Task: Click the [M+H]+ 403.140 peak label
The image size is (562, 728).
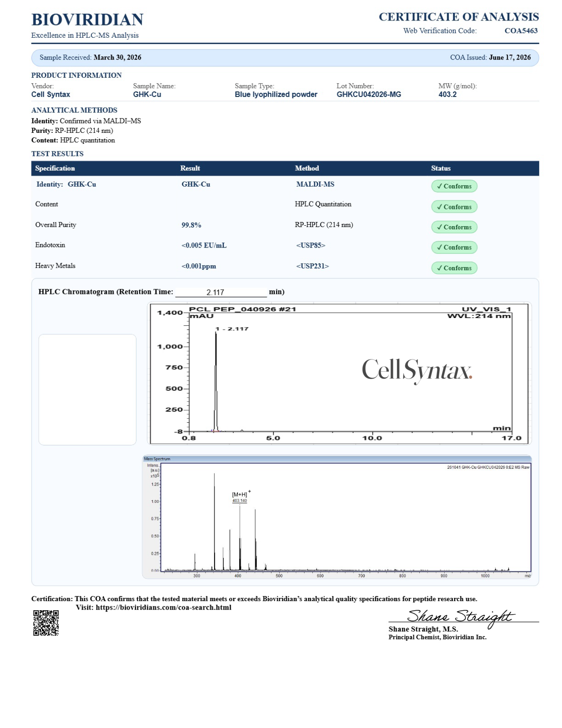Action: (x=240, y=497)
